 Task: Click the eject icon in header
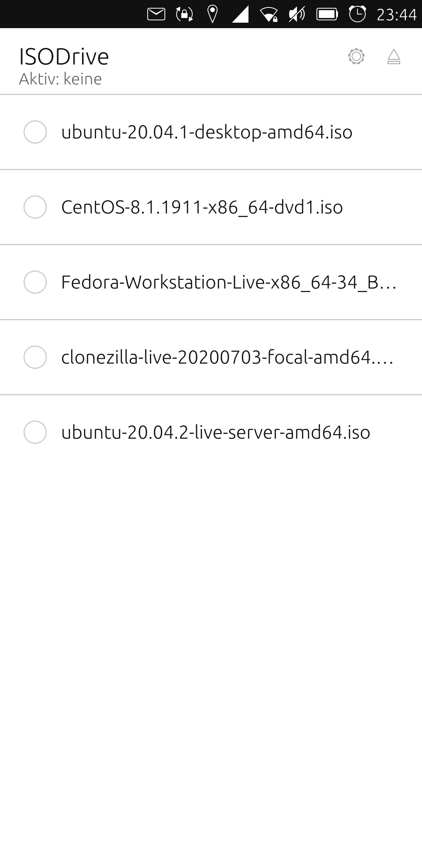(393, 57)
